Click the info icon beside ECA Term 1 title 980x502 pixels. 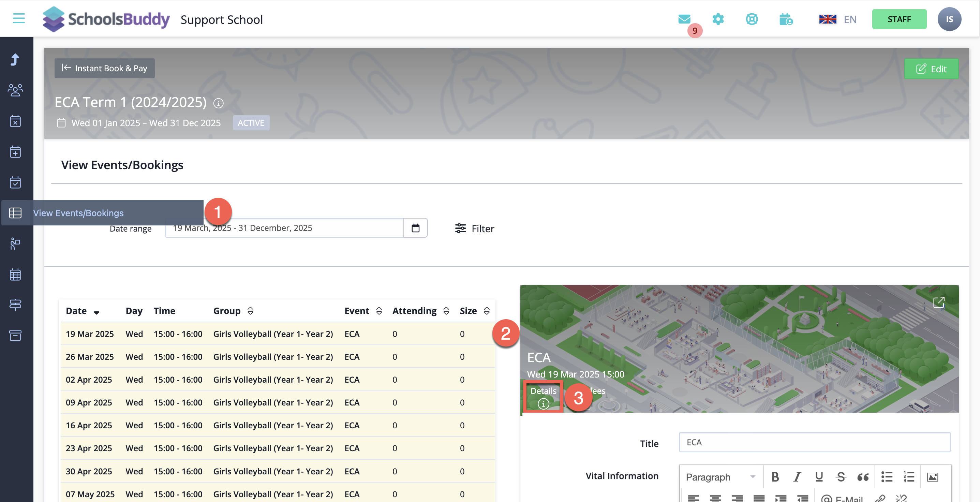(218, 103)
